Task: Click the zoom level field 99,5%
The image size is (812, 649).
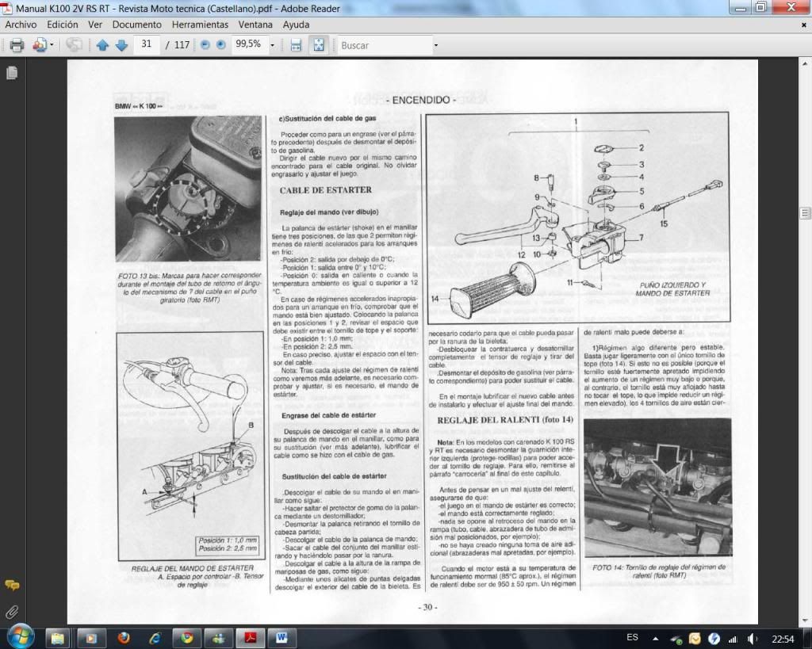Action: [249, 44]
